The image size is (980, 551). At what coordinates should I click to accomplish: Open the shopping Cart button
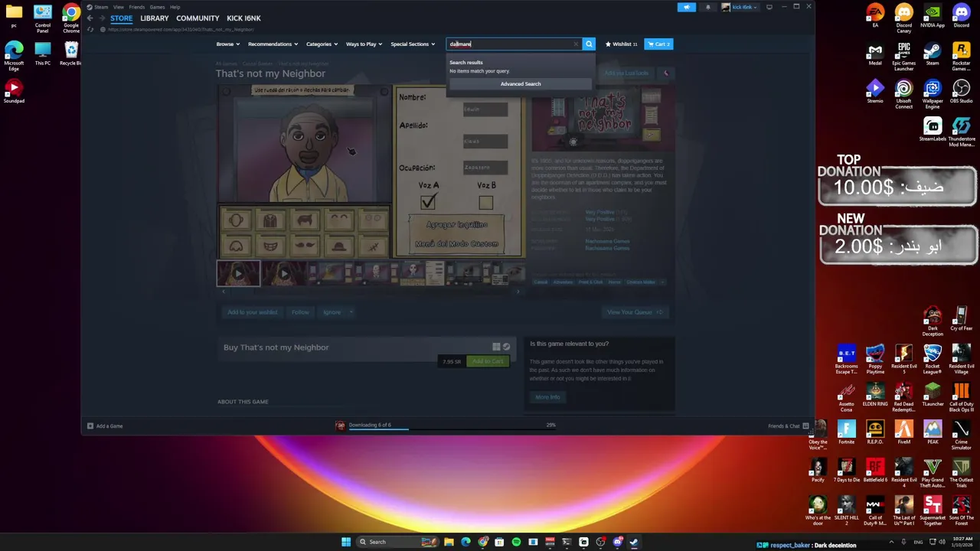[x=658, y=44]
